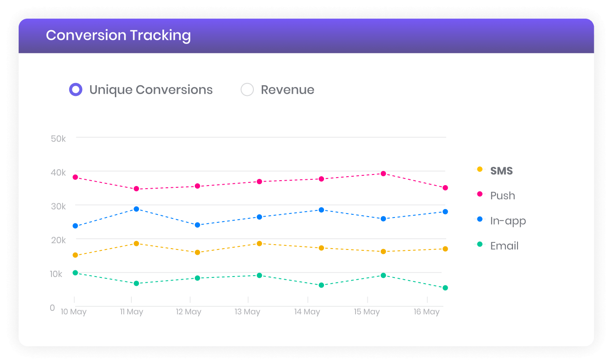The width and height of the screenshot is (612, 364).
Task: Click the 12 May axis label
Action: click(x=189, y=312)
